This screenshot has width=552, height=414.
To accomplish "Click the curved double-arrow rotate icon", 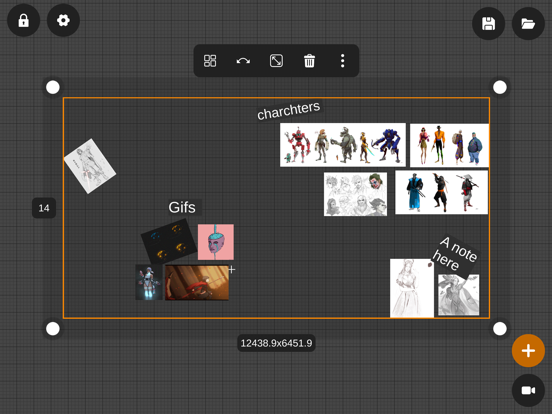I will point(243,61).
